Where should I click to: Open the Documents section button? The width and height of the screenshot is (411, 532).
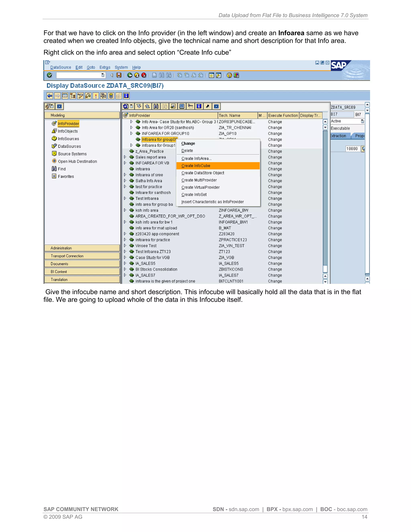(x=82, y=264)
